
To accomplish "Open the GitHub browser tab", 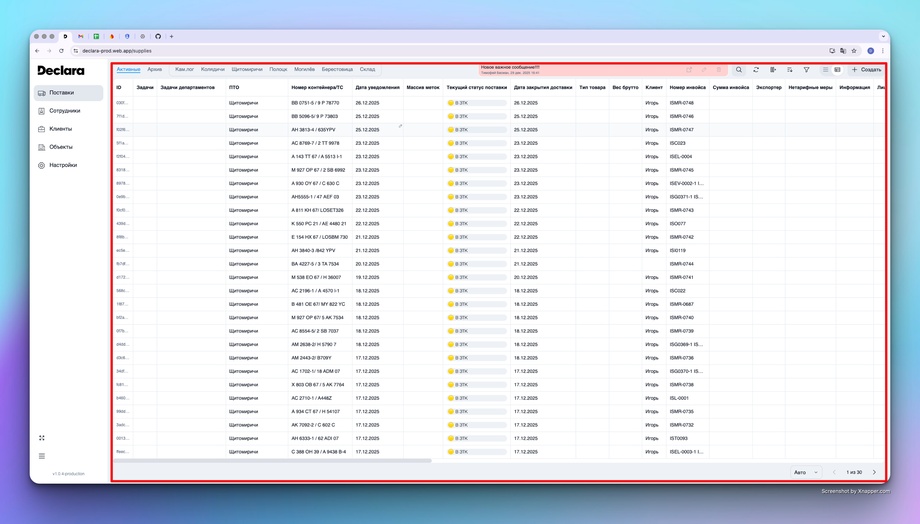I will (158, 36).
